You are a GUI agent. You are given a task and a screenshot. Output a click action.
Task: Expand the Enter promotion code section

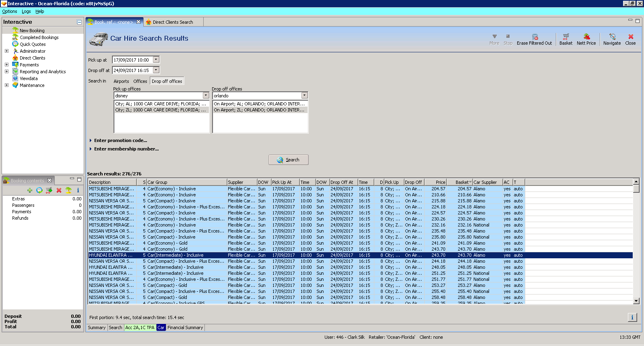click(120, 140)
